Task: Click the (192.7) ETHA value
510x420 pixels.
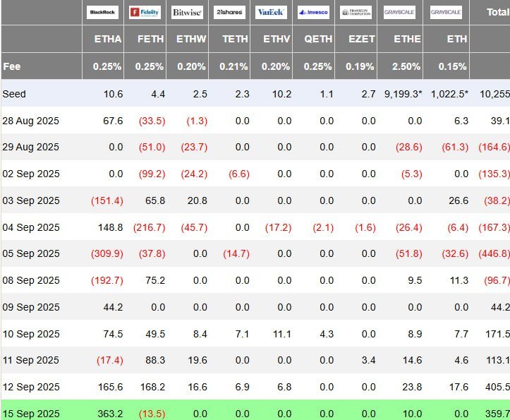Action: [107, 280]
